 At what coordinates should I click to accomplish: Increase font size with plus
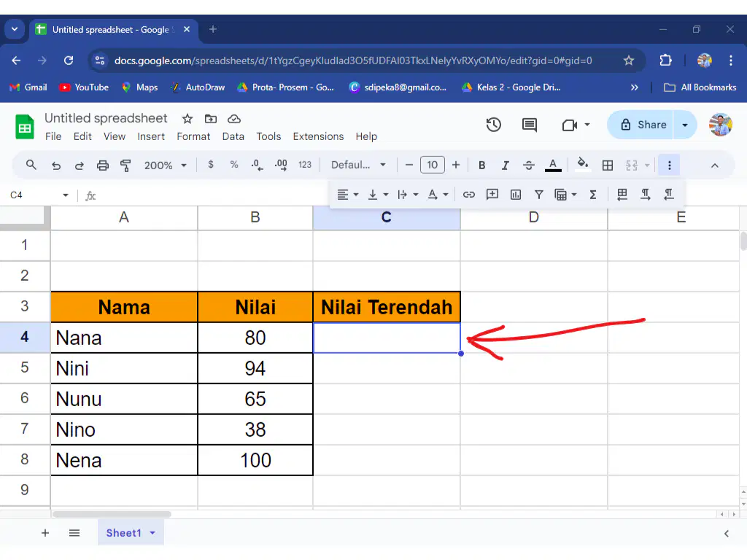coord(456,165)
